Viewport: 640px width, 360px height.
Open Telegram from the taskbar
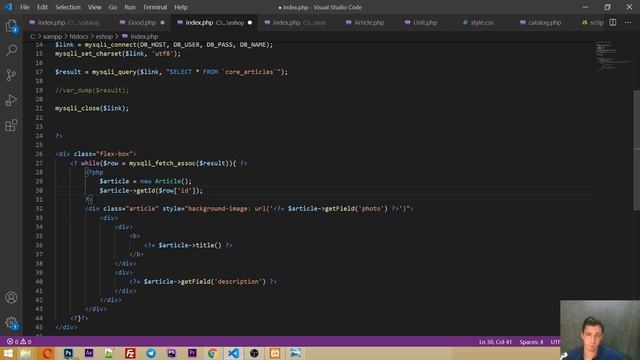(151, 353)
